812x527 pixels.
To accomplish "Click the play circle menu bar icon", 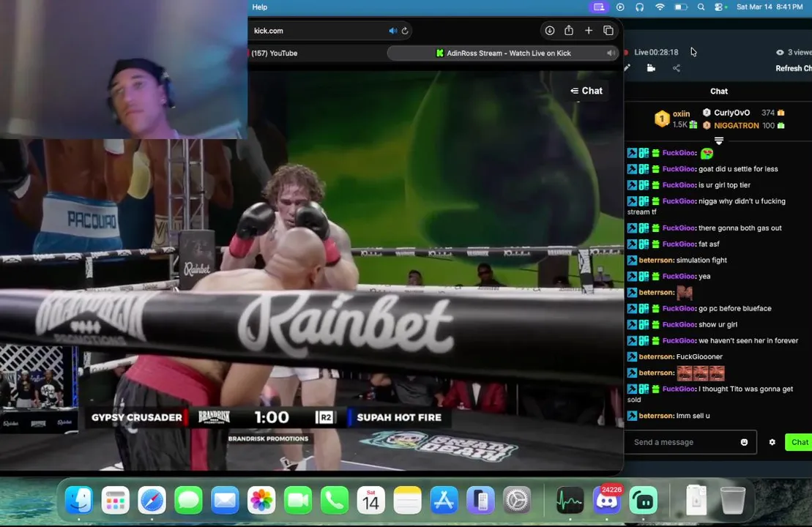I will (620, 7).
